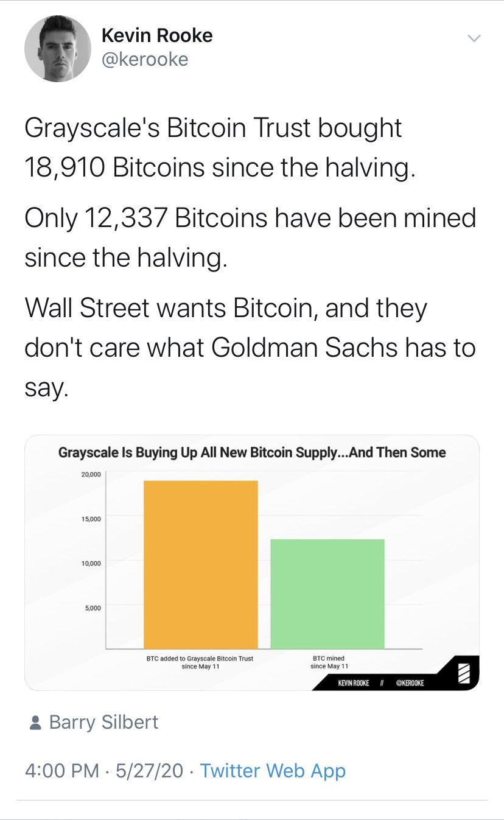Click Kevin Rooke's profile avatar photo

point(53,48)
